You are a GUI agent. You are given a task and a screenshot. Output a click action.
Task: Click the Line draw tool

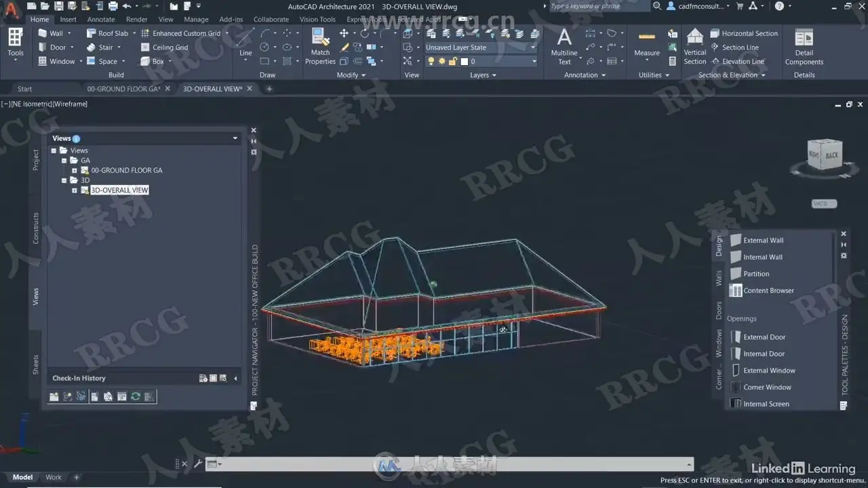tap(245, 42)
